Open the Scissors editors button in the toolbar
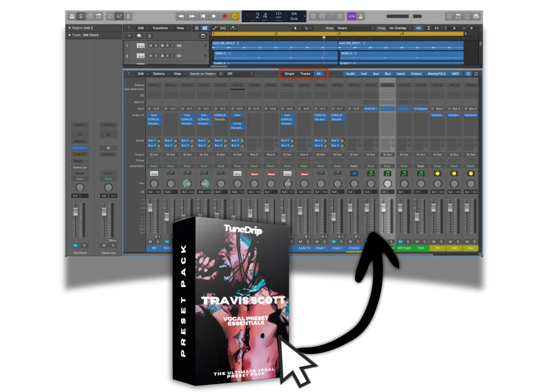Screen dimensions: 548x392 [x=128, y=16]
